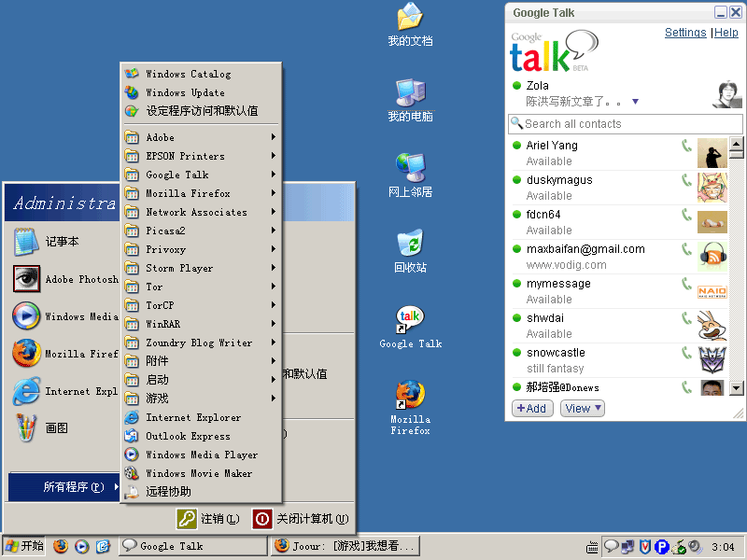The image size is (747, 560).
Task: Click Search all contacts field
Action: (x=625, y=124)
